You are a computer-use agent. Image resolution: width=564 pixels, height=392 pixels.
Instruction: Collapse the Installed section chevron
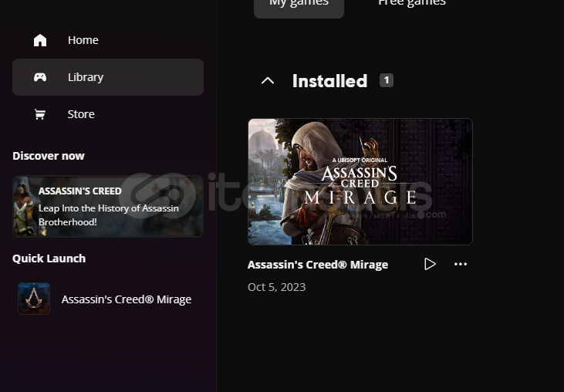(x=268, y=80)
